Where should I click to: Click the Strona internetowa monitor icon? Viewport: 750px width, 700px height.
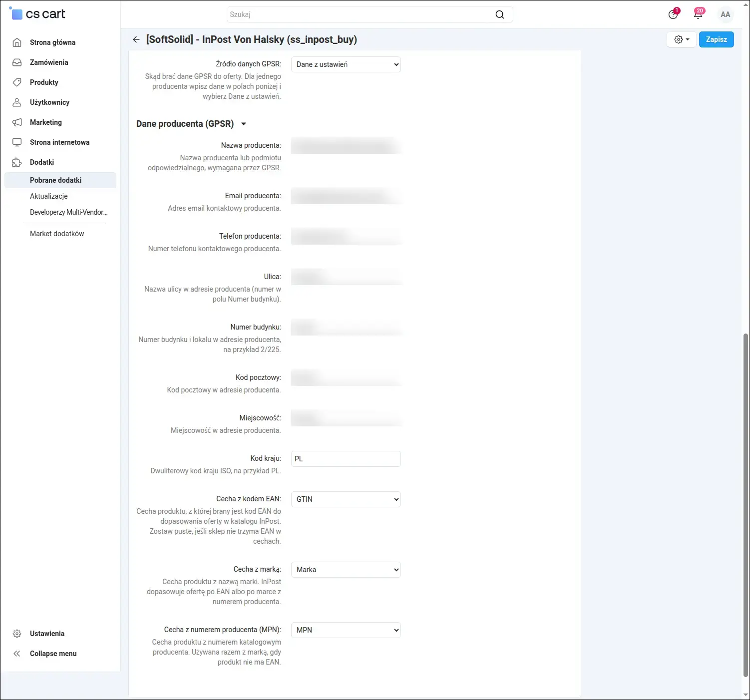(17, 142)
